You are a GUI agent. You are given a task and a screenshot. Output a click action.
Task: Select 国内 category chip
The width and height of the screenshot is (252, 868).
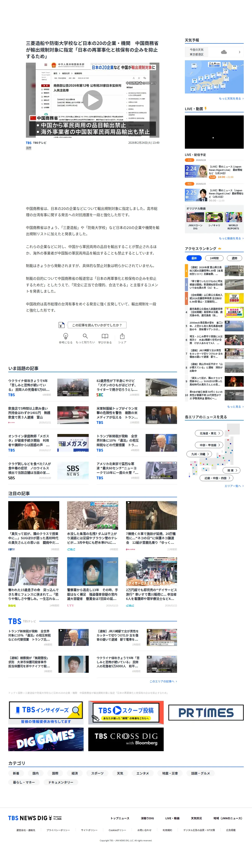[36, 773]
